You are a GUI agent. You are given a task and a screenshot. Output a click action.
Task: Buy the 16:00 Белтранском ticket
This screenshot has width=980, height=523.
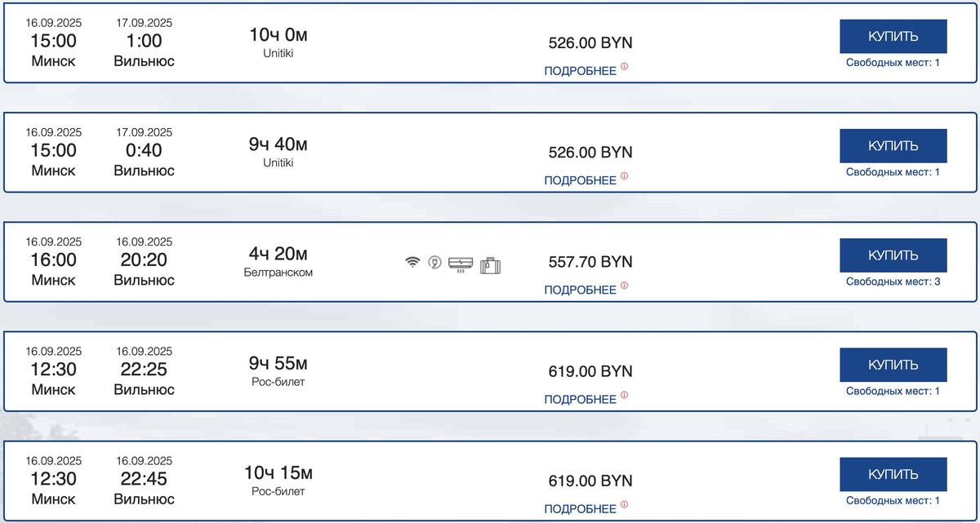coord(893,255)
